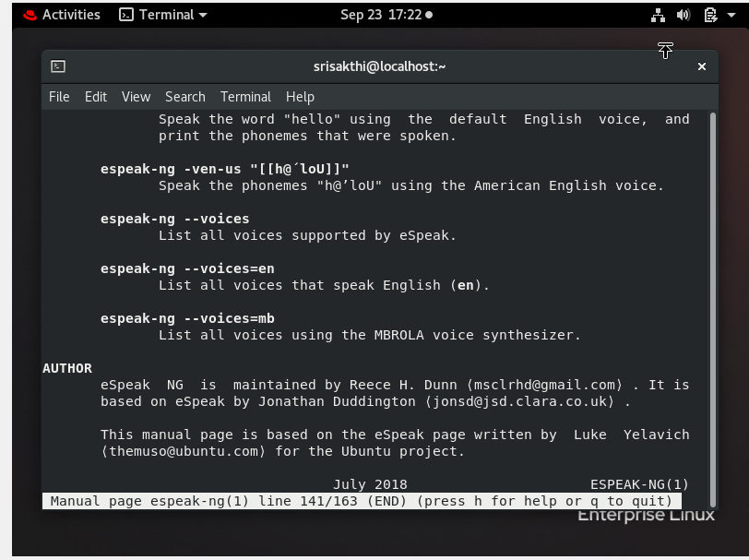749x560 pixels.
Task: Close the srisakthi@localhost terminal window
Action: [701, 66]
